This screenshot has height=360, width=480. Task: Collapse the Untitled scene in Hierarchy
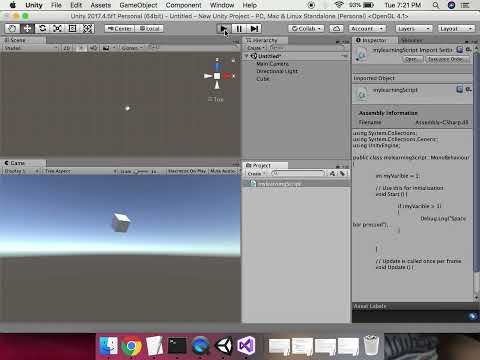[x=247, y=56]
